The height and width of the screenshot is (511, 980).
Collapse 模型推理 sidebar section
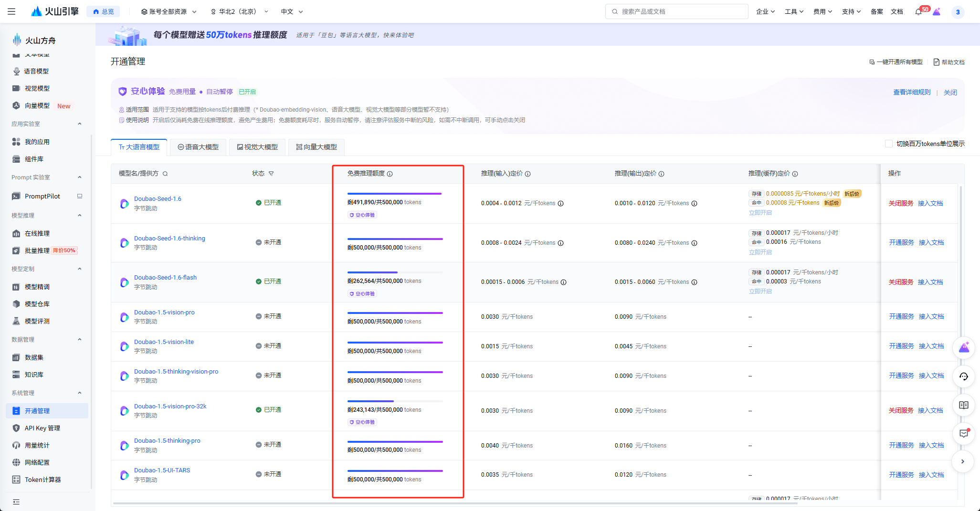[x=80, y=216]
